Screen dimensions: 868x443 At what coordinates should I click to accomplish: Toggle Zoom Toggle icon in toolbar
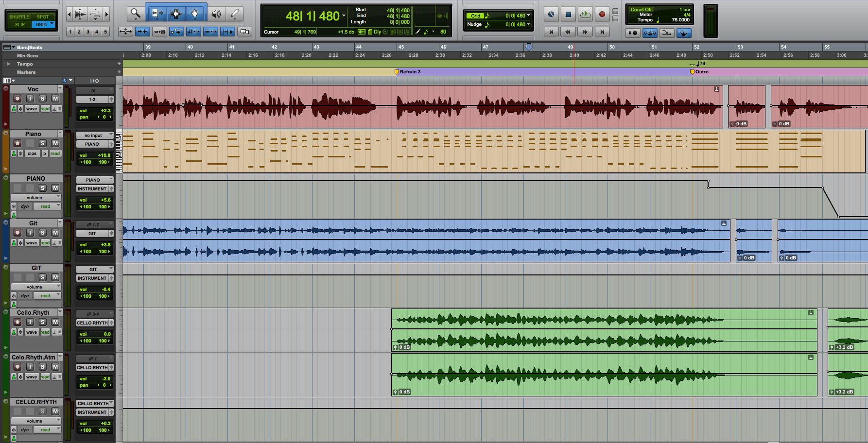point(125,32)
